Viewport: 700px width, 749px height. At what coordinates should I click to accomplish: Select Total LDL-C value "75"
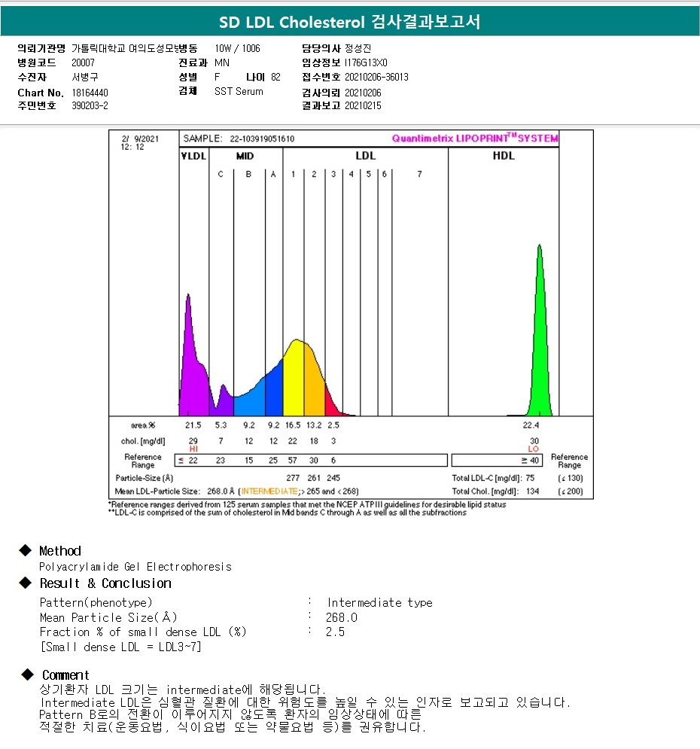pos(530,478)
